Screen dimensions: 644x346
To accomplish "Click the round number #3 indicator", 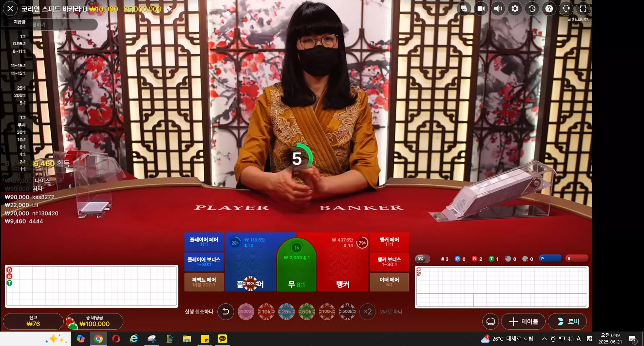I will pyautogui.click(x=445, y=259).
